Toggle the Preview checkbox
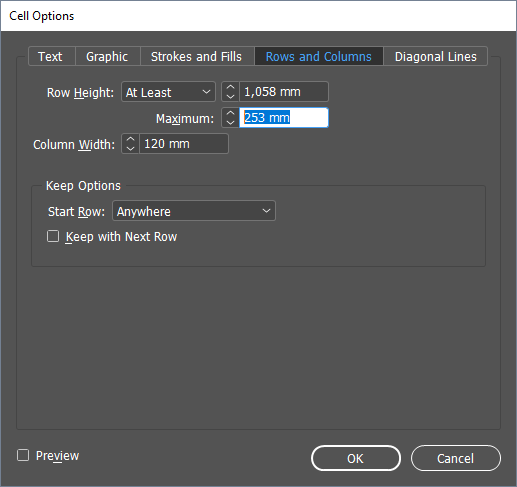 [x=23, y=455]
